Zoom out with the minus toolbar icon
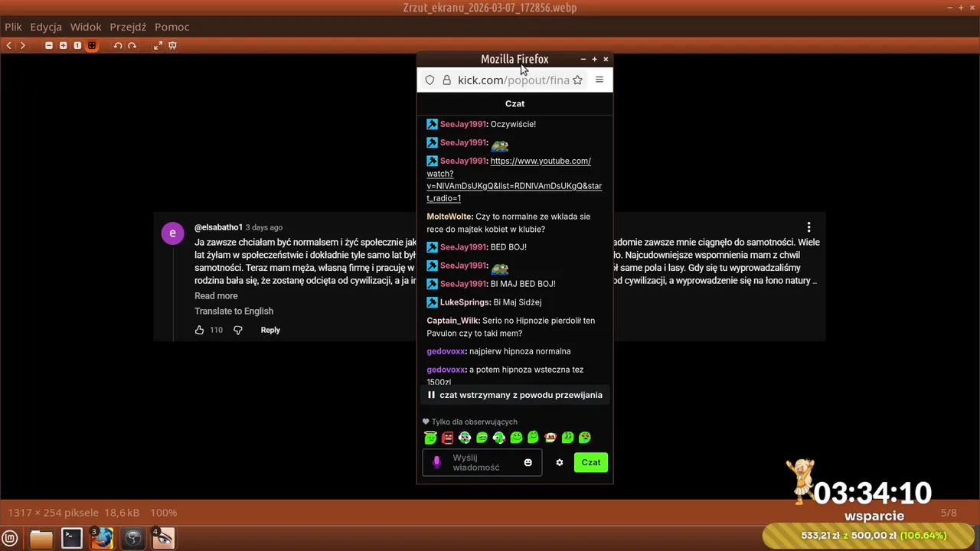This screenshot has height=551, width=980. coord(49,46)
